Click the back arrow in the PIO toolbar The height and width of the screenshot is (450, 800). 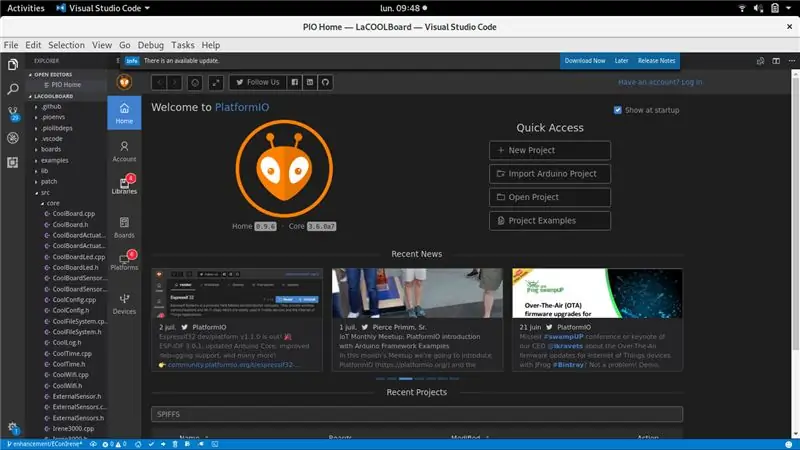tap(159, 82)
